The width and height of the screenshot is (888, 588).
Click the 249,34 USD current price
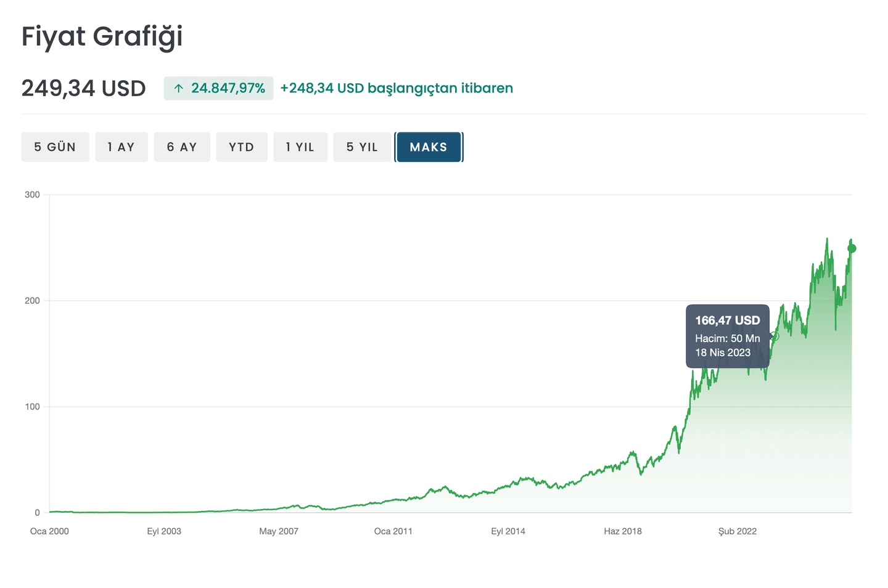click(x=84, y=89)
